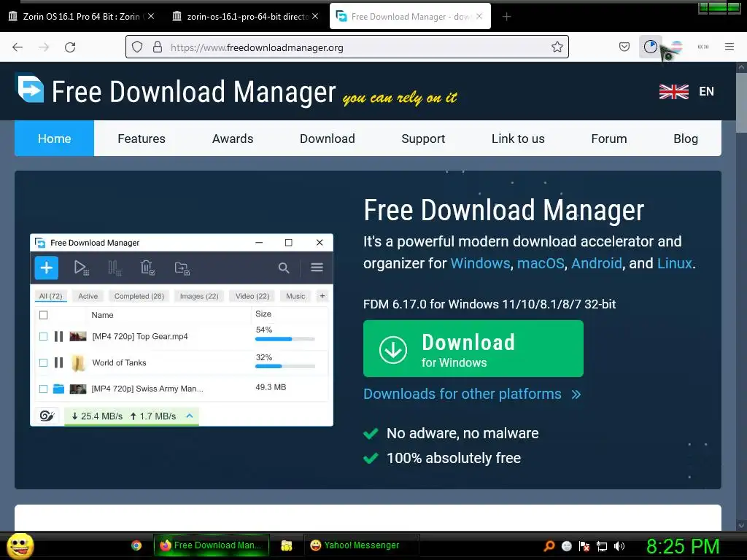Image resolution: width=747 pixels, height=560 pixels.
Task: Click the magnifier search tray icon
Action: coord(549,545)
